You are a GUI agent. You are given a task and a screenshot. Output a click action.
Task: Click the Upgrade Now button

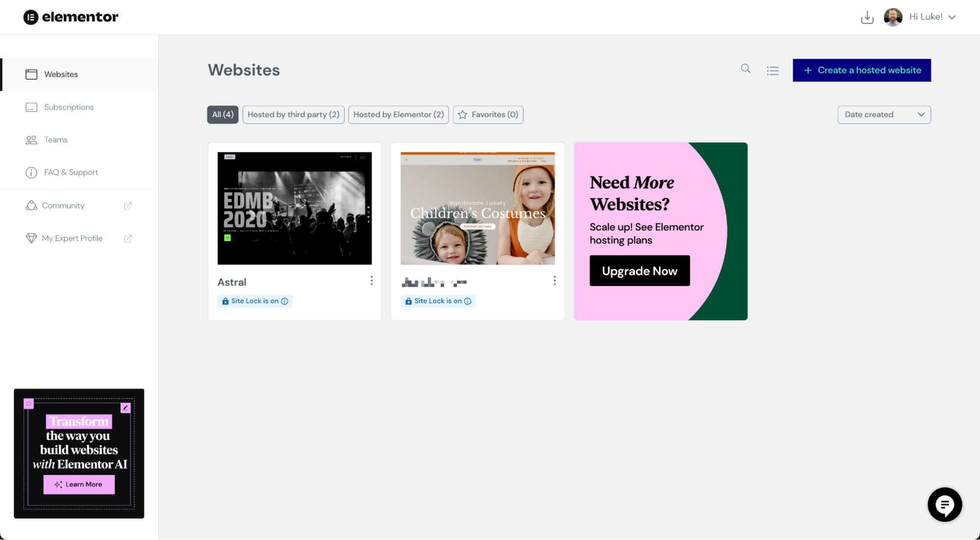click(x=639, y=270)
